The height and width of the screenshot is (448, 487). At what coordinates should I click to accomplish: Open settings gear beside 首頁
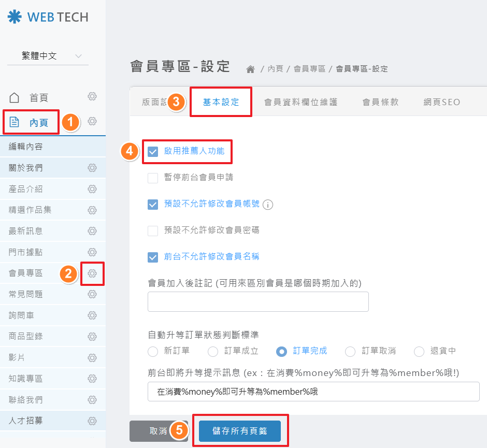(92, 97)
